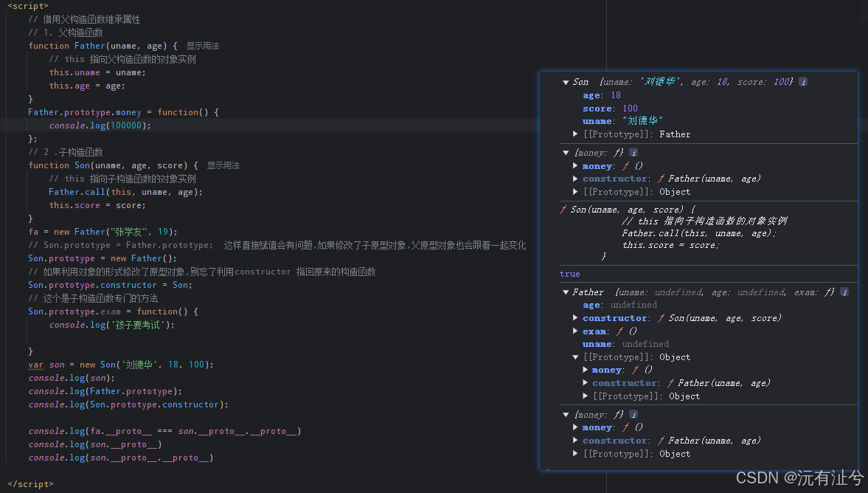This screenshot has height=493, width=868.
Task: Collapse the Son object entry in console
Action: (566, 82)
